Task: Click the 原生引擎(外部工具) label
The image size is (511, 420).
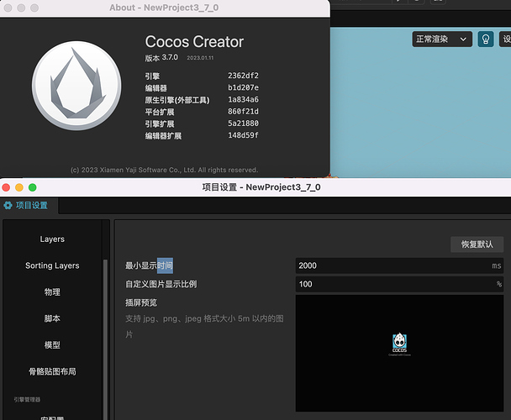Action: point(177,100)
